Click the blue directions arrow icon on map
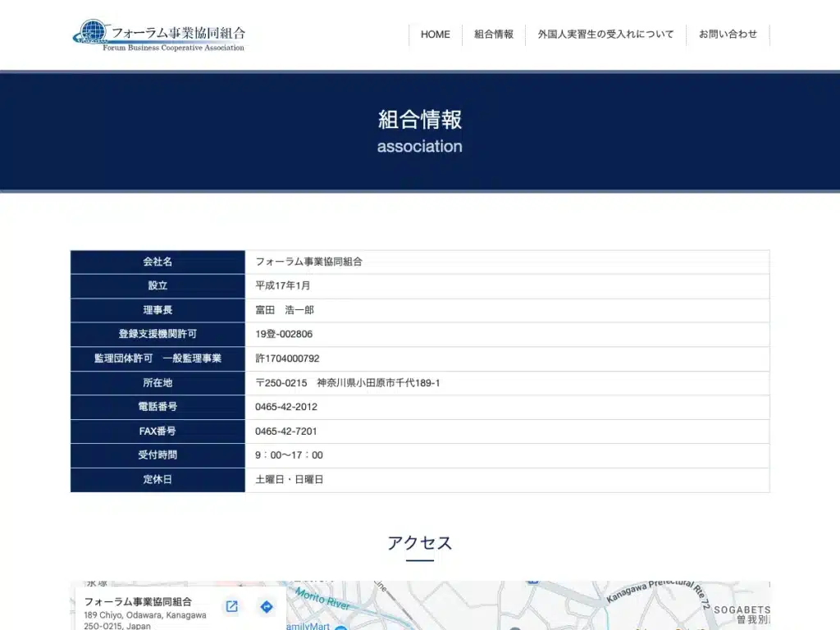This screenshot has width=840, height=630. [x=267, y=606]
